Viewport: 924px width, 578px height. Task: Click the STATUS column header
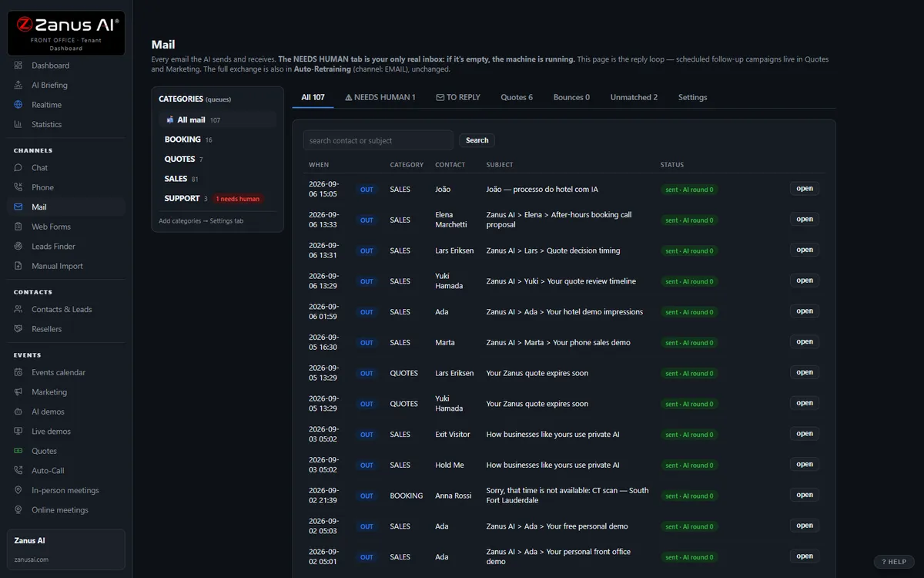tap(672, 165)
